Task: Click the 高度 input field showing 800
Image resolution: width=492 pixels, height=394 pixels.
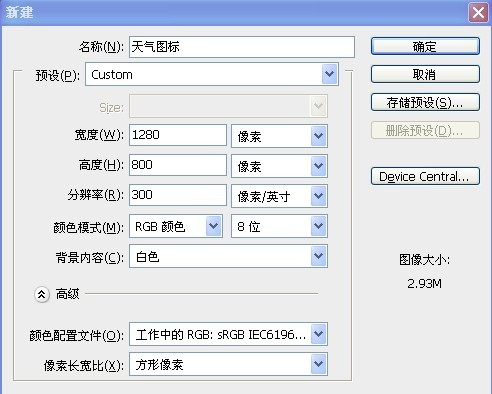Action: point(178,165)
